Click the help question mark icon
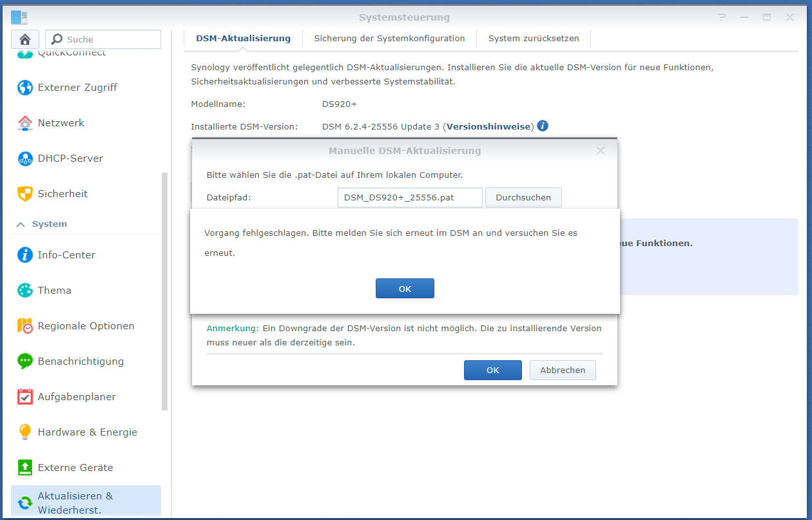 (722, 17)
